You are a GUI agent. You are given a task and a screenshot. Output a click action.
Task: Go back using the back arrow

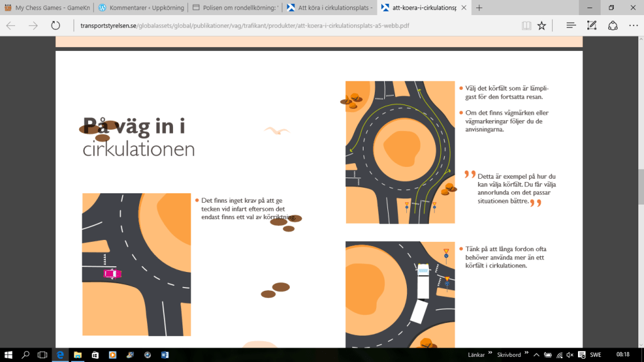[x=11, y=26]
